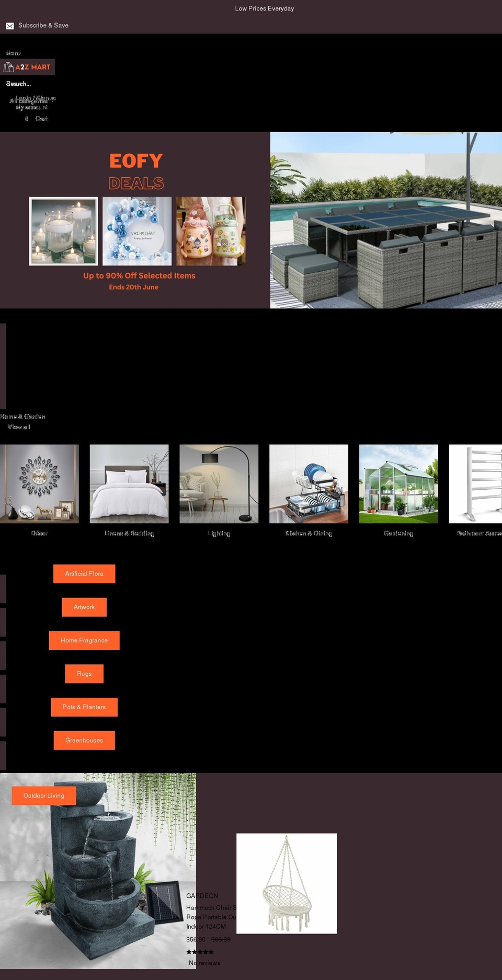Click the Kitchen & Dining category label
502x980 pixels.
click(309, 533)
